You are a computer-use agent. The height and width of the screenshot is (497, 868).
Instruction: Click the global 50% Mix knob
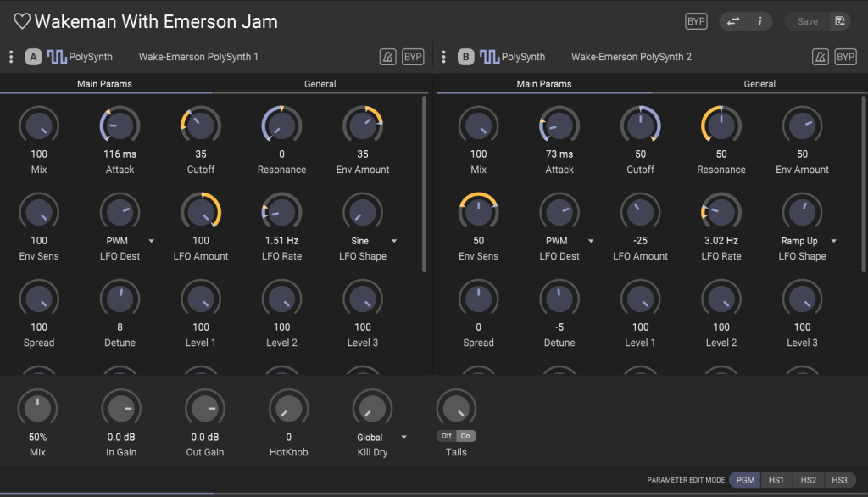pos(37,409)
